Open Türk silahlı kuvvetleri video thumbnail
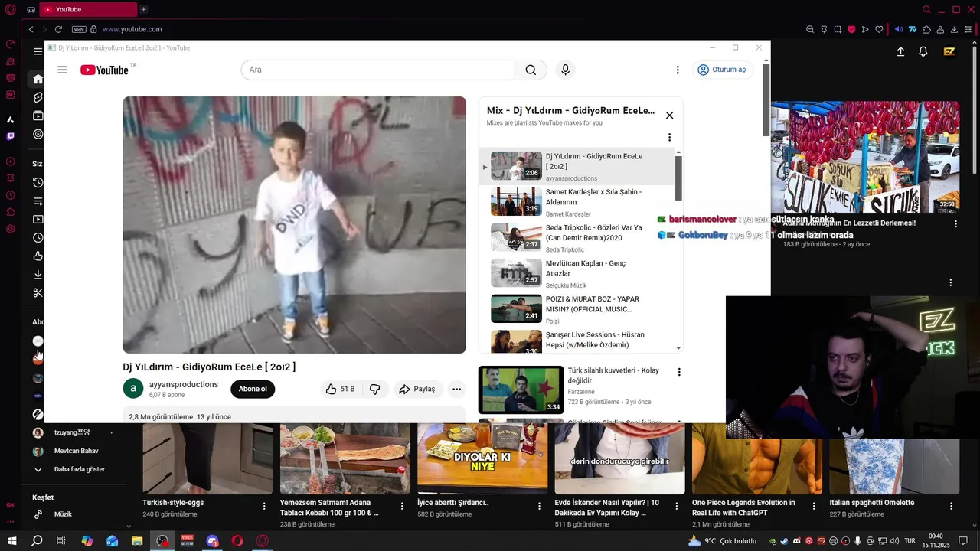 tap(521, 390)
